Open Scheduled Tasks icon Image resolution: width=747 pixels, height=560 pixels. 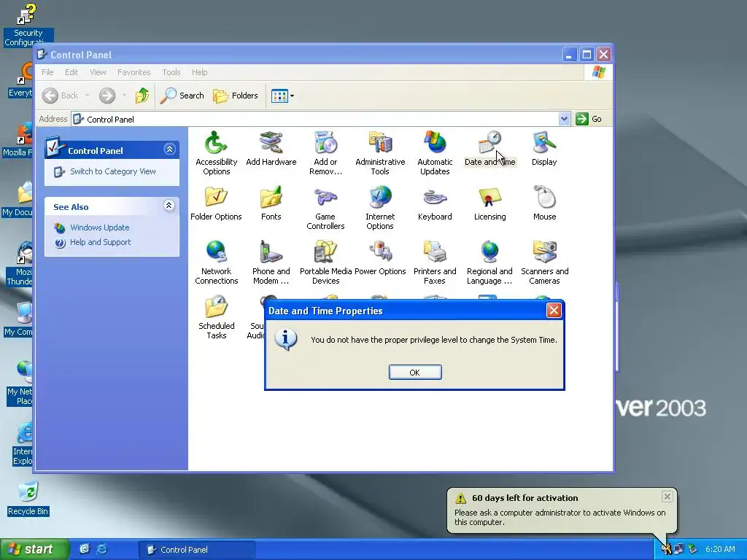[x=216, y=317]
